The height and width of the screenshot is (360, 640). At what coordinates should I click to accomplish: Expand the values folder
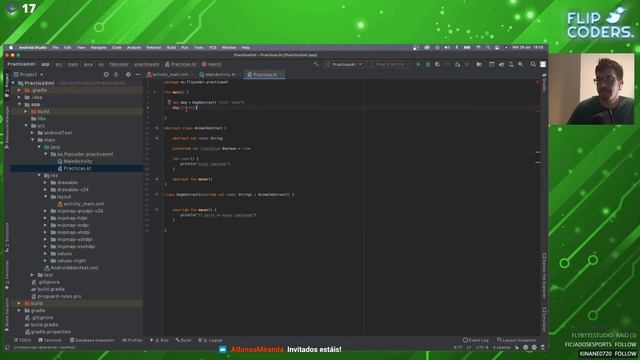[46, 253]
